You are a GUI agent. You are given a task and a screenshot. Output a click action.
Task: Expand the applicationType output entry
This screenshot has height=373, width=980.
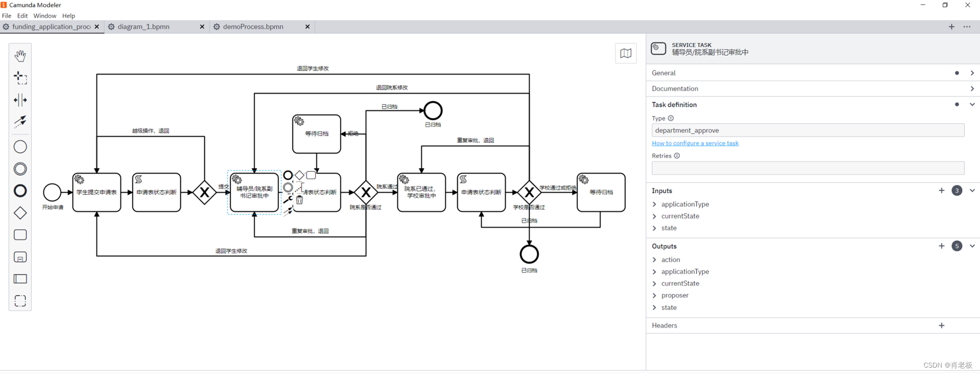655,272
